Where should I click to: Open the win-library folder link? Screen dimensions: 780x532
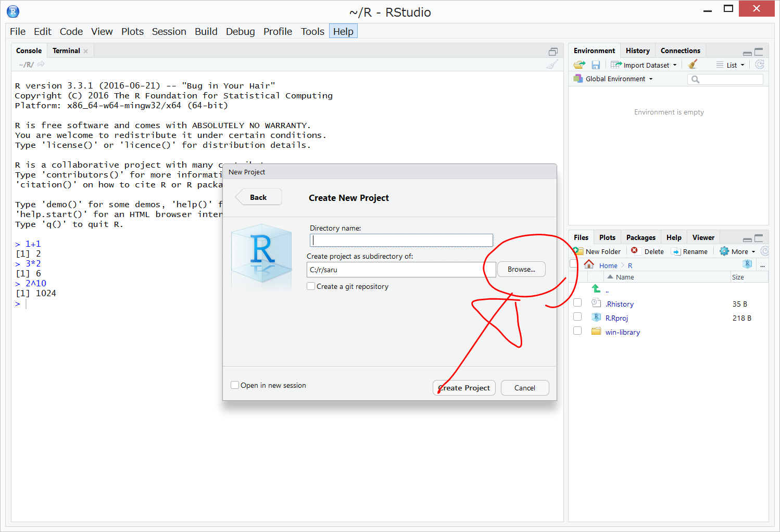coord(622,332)
